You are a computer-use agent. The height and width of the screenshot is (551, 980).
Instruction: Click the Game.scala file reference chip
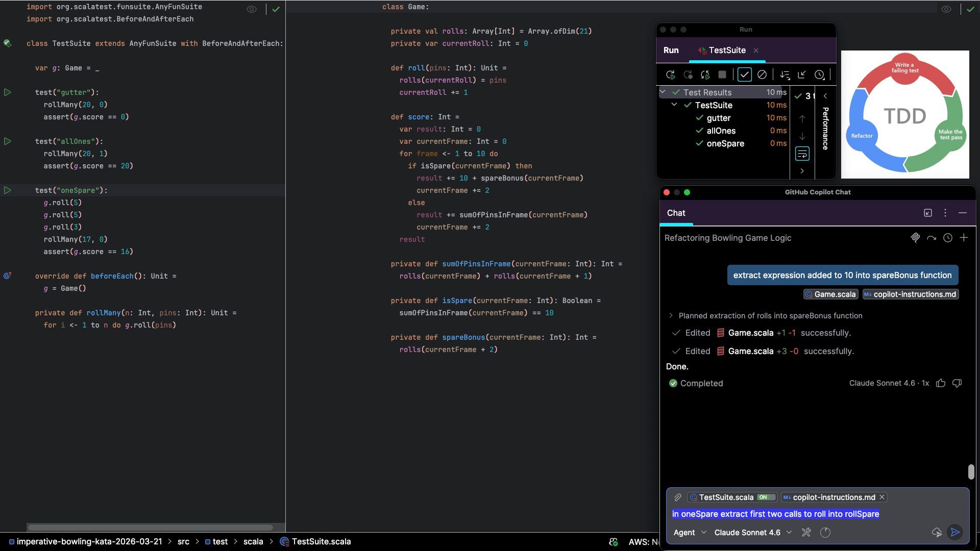click(830, 294)
